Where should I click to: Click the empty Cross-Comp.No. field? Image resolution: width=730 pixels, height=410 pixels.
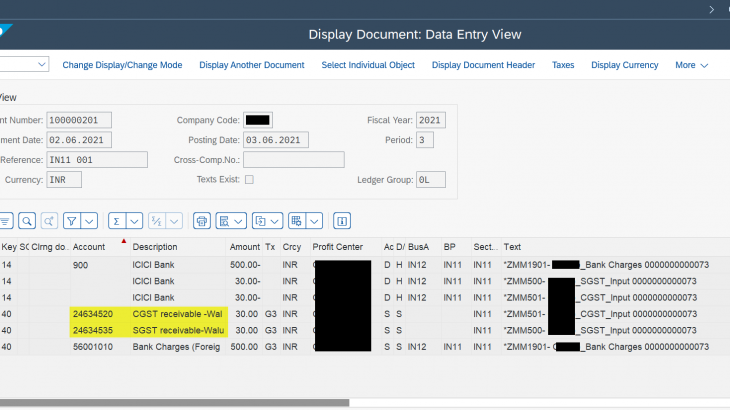(294, 160)
